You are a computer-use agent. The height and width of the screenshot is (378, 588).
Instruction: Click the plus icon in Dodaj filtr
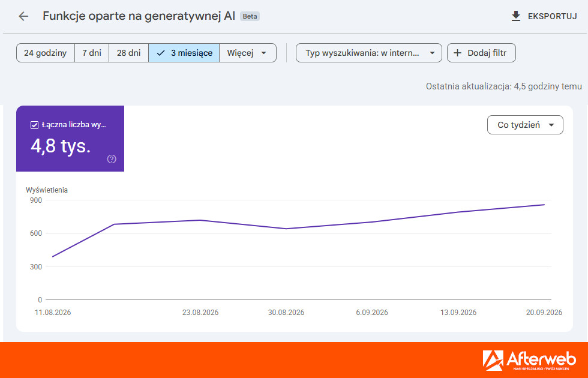pyautogui.click(x=457, y=53)
